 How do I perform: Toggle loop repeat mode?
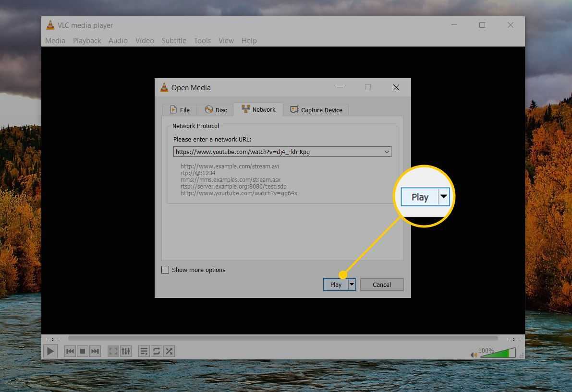[157, 351]
